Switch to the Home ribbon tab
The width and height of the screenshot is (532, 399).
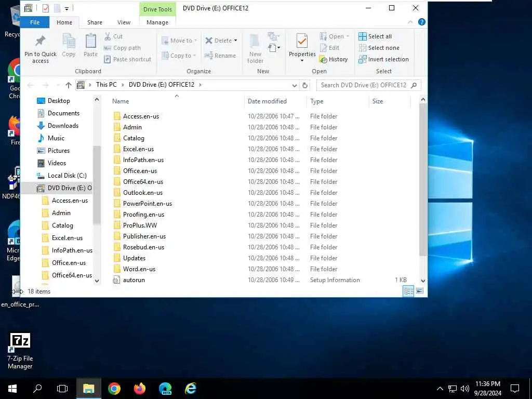(64, 22)
